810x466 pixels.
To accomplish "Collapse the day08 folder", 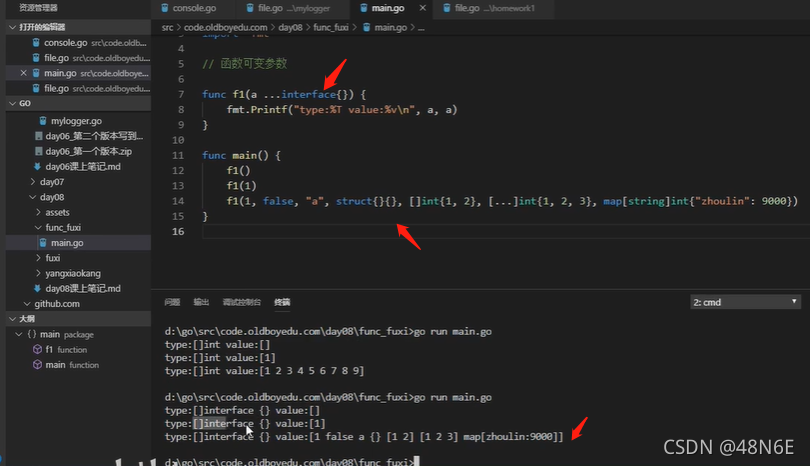I will [x=52, y=197].
